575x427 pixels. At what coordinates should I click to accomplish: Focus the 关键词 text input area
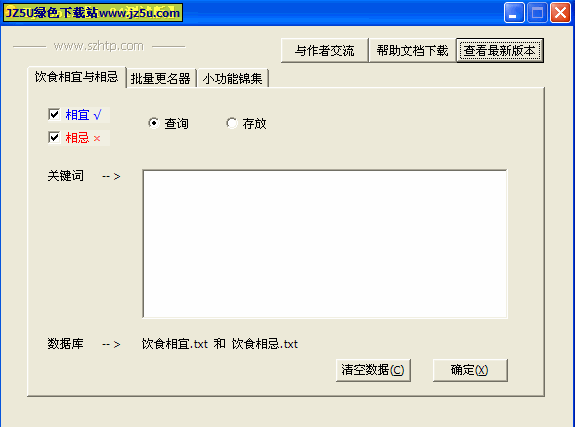point(325,244)
